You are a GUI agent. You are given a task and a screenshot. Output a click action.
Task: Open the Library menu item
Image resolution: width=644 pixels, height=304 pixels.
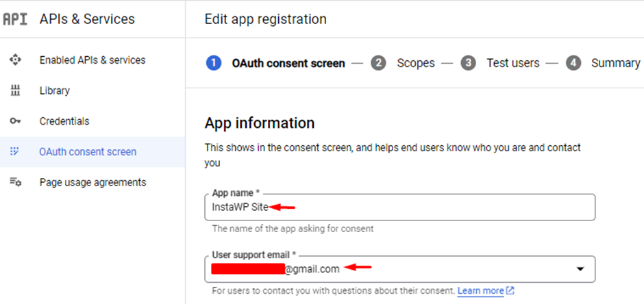pyautogui.click(x=92, y=90)
